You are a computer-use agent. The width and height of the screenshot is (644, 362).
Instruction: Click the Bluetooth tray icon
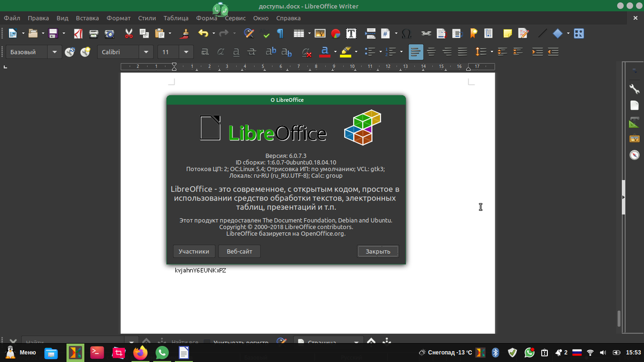click(x=496, y=352)
